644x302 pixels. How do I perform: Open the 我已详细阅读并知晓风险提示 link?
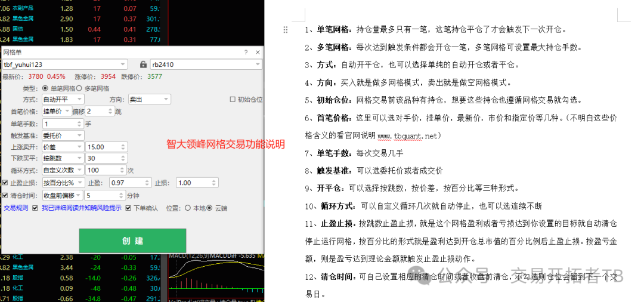pyautogui.click(x=81, y=208)
